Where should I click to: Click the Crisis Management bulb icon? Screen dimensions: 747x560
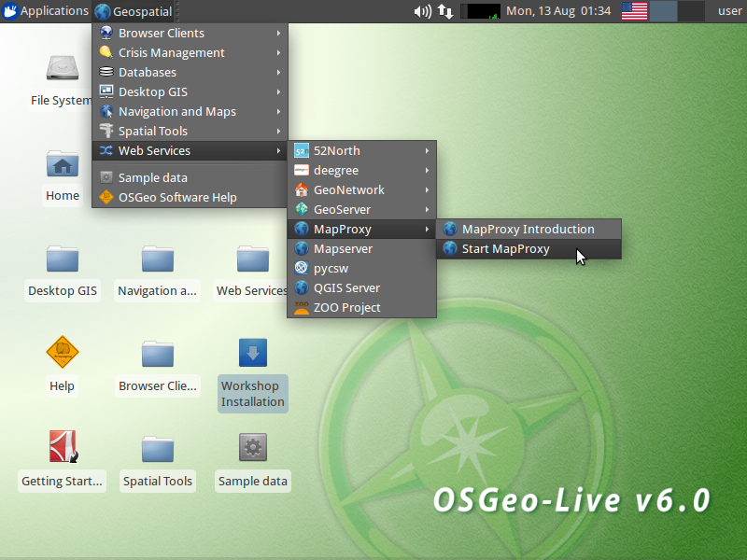(x=106, y=52)
